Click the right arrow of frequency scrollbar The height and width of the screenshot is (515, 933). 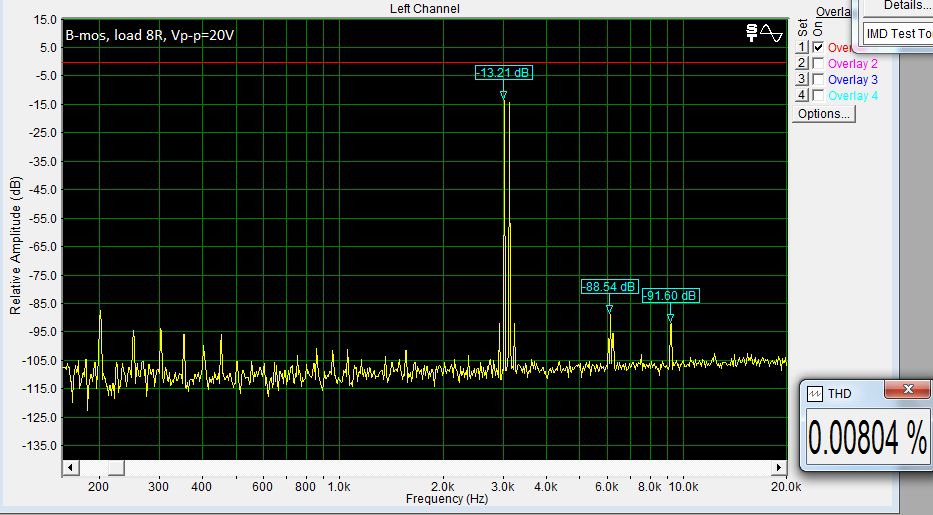click(x=779, y=467)
